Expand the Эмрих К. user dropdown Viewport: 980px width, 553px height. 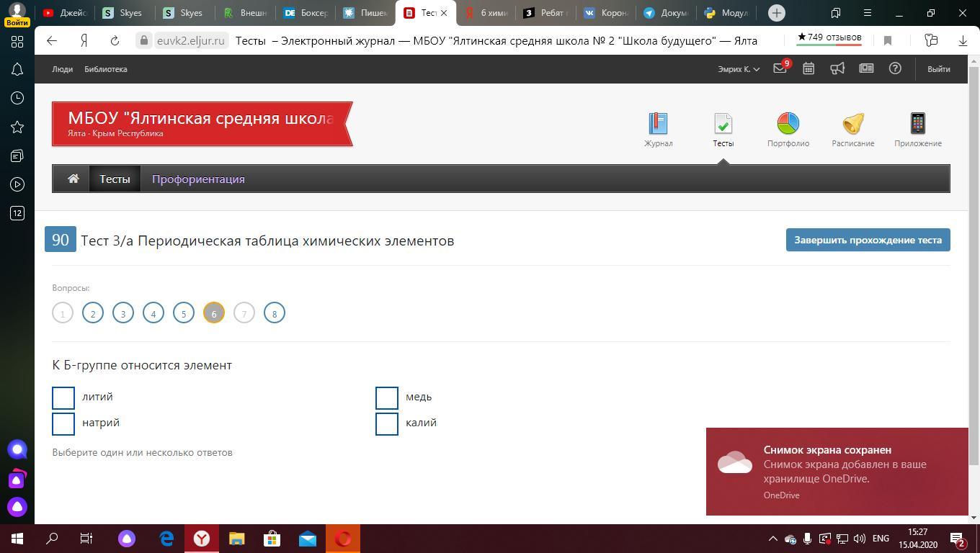[739, 69]
